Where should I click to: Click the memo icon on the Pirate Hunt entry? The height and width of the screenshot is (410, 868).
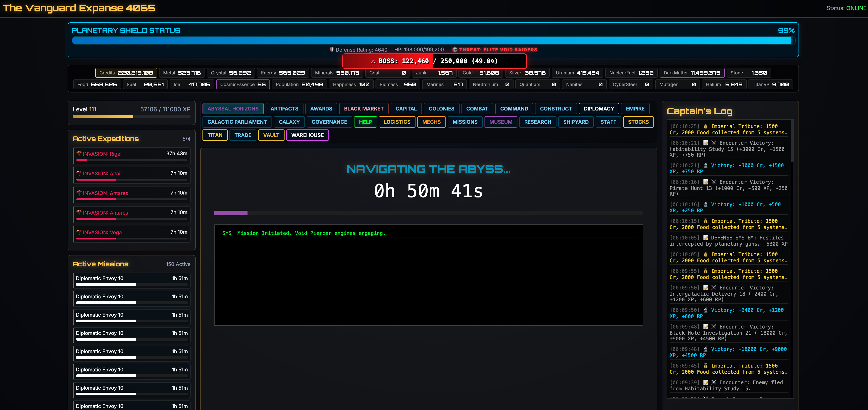(x=706, y=182)
